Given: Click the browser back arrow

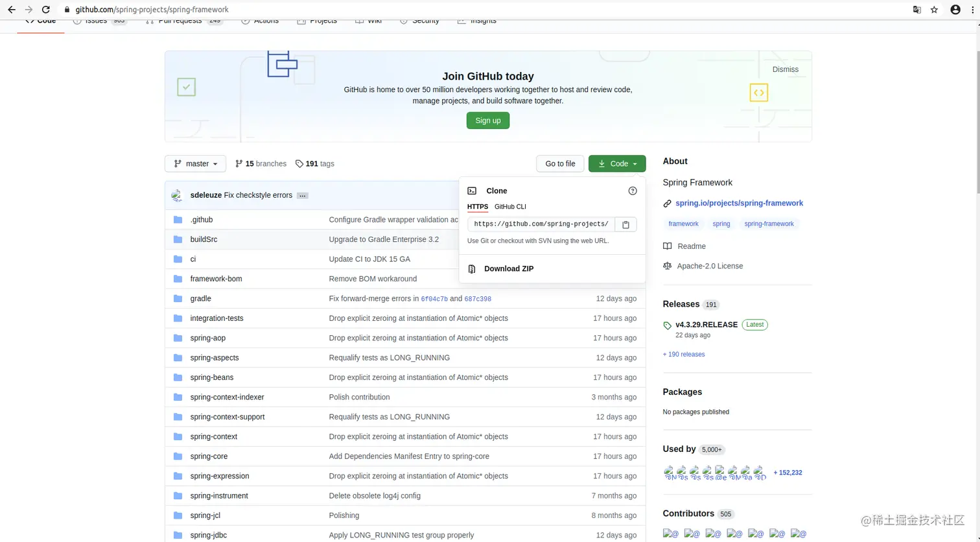Looking at the screenshot, I should (11, 10).
